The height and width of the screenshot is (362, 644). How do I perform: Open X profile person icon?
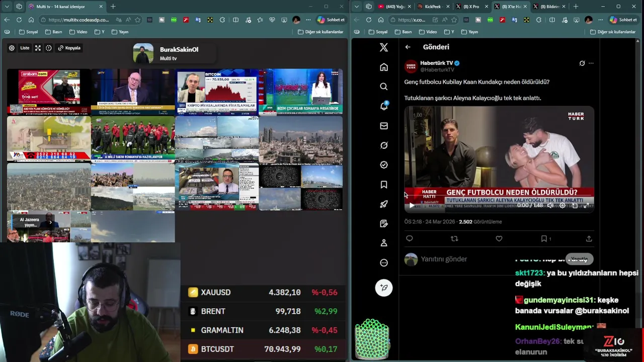click(x=384, y=243)
